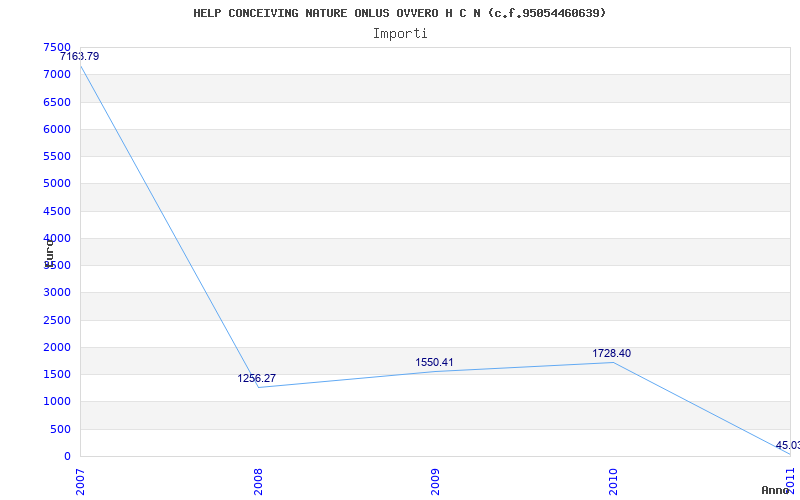Select the 1550.41 data label
Viewport: 800px width, 500px height.
(x=434, y=362)
